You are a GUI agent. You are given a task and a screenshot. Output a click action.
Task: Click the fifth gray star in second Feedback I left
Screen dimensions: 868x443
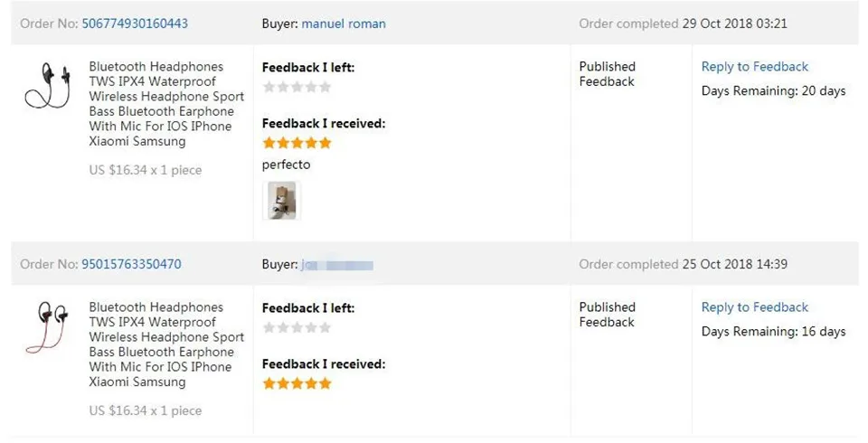[x=325, y=328]
